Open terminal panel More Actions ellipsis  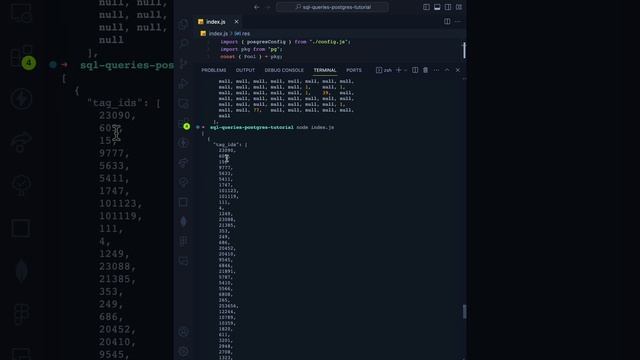pyautogui.click(x=436, y=70)
